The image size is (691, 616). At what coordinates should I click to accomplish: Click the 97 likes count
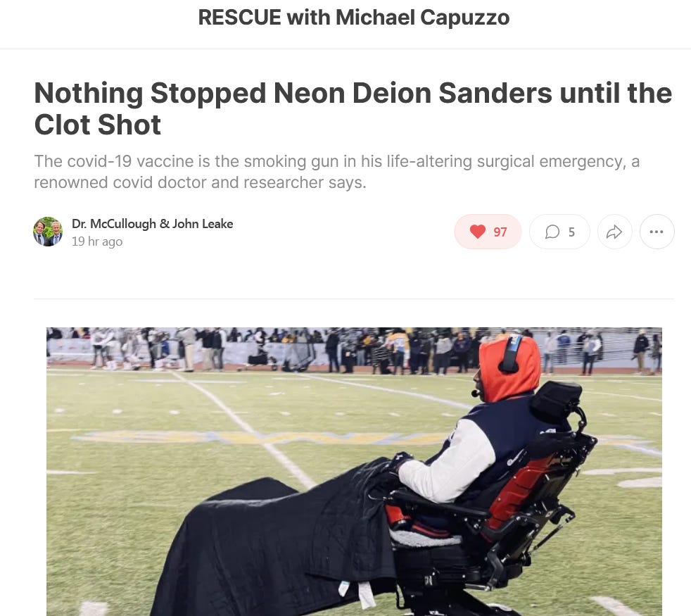point(500,232)
